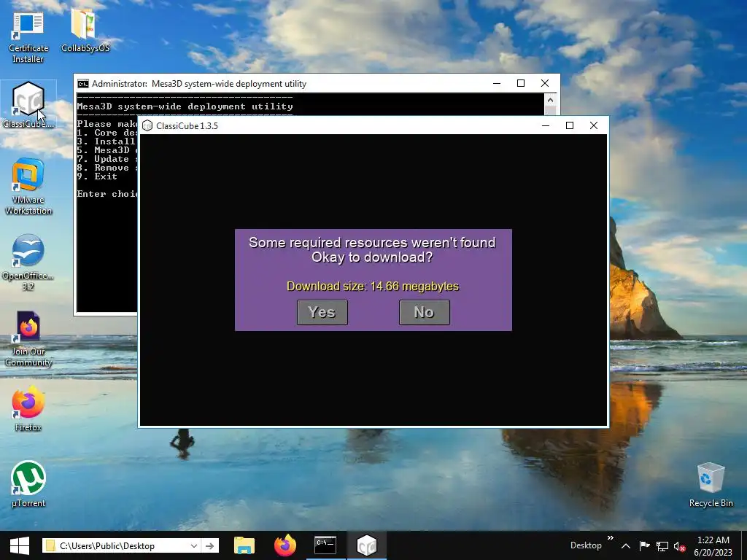Open Certificate Installer desktop shortcut
The image size is (747, 560).
(x=28, y=38)
